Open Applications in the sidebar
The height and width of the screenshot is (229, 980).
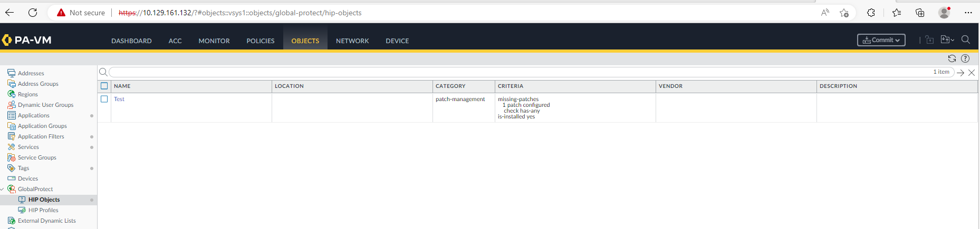pyautogui.click(x=33, y=115)
